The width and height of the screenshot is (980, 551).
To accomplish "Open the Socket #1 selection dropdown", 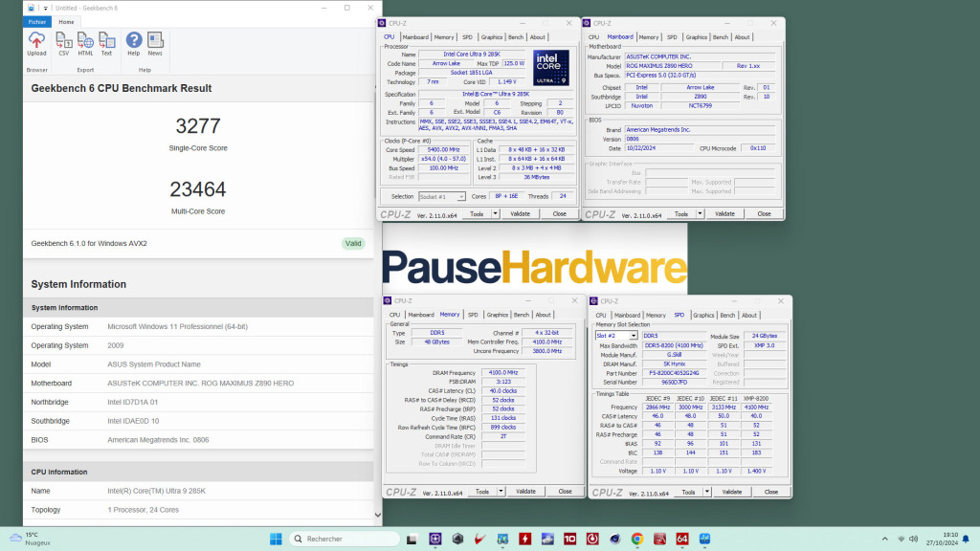I will 442,197.
